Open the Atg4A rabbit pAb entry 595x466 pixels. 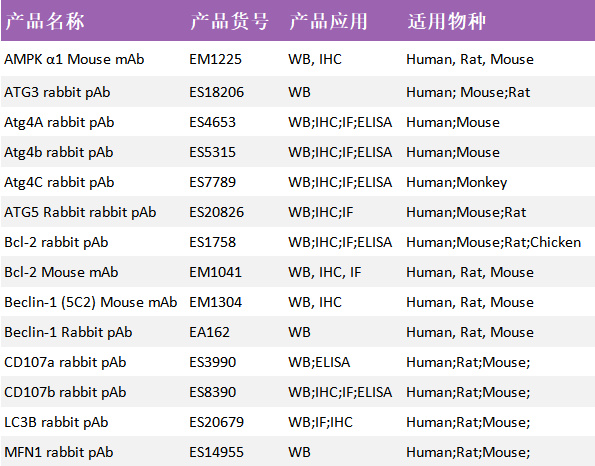pyautogui.click(x=59, y=123)
